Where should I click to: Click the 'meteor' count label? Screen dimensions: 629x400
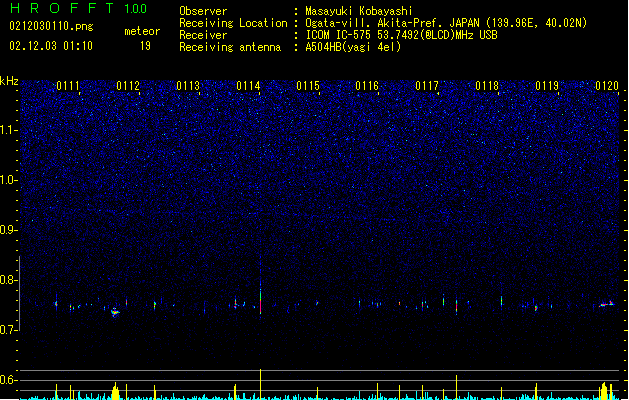[142, 31]
